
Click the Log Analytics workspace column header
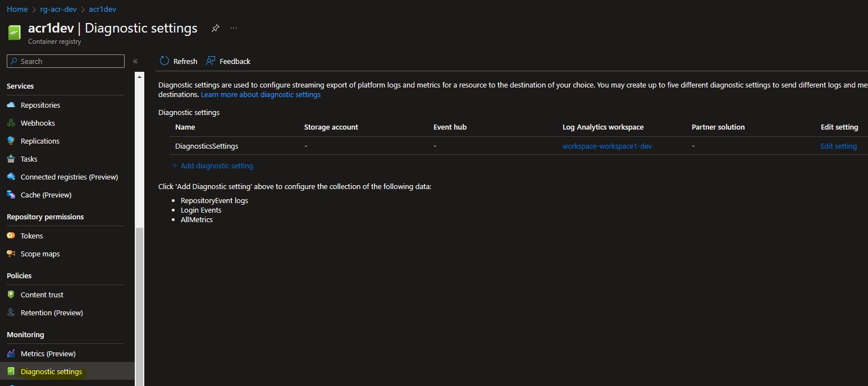tap(603, 127)
